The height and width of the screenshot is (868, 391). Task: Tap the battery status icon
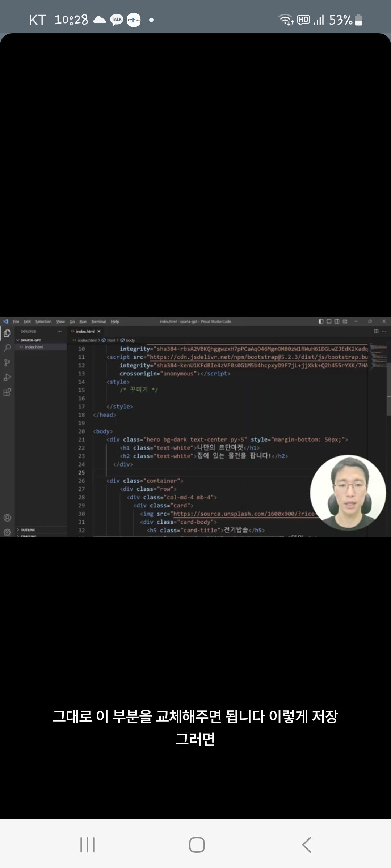point(358,20)
